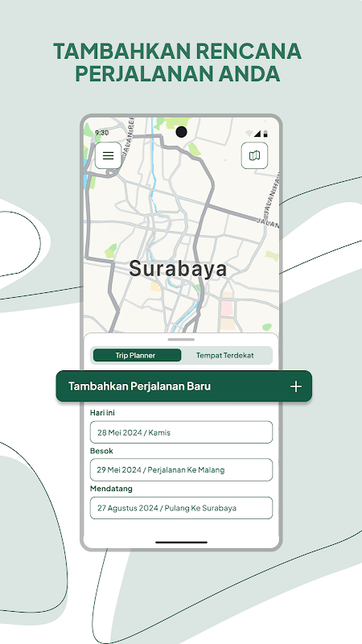Viewport: 362px width, 644px height.
Task: Click the 'Hari ini' section label
Action: tap(102, 413)
